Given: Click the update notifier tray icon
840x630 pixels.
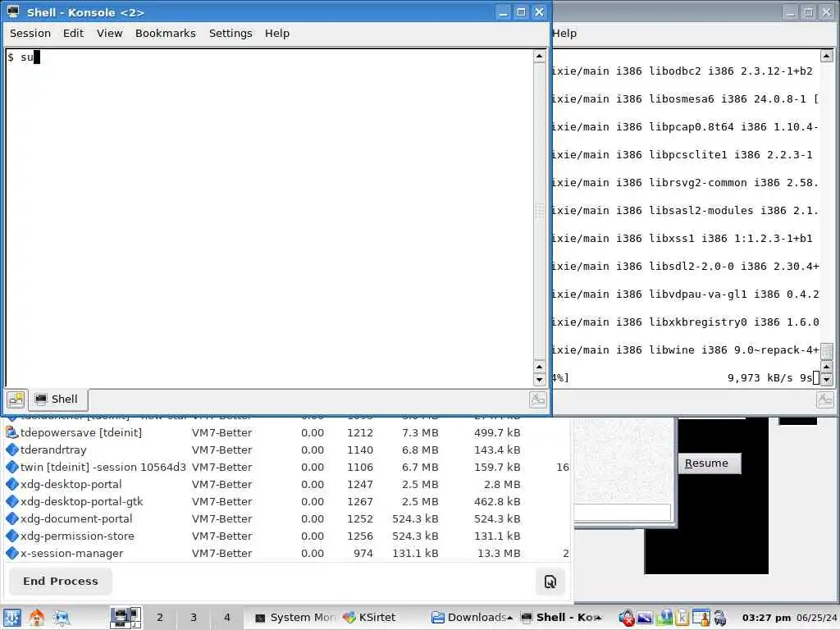Looking at the screenshot, I should pyautogui.click(x=664, y=619).
